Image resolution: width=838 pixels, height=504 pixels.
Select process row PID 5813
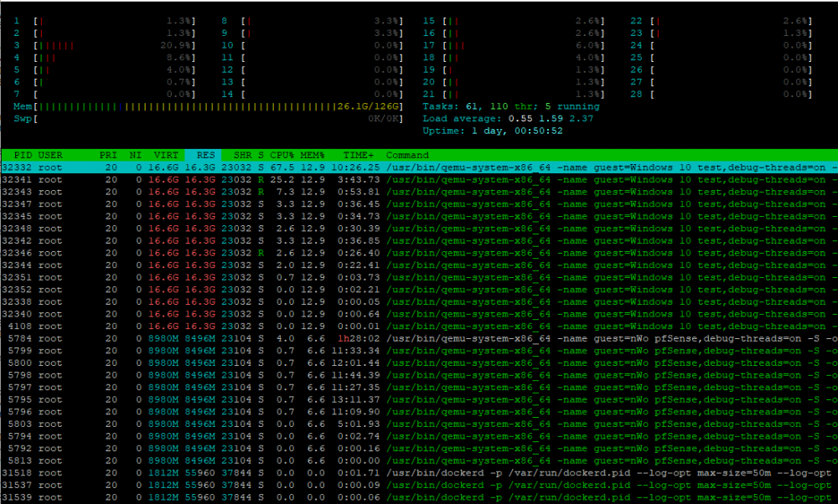[x=419, y=460]
